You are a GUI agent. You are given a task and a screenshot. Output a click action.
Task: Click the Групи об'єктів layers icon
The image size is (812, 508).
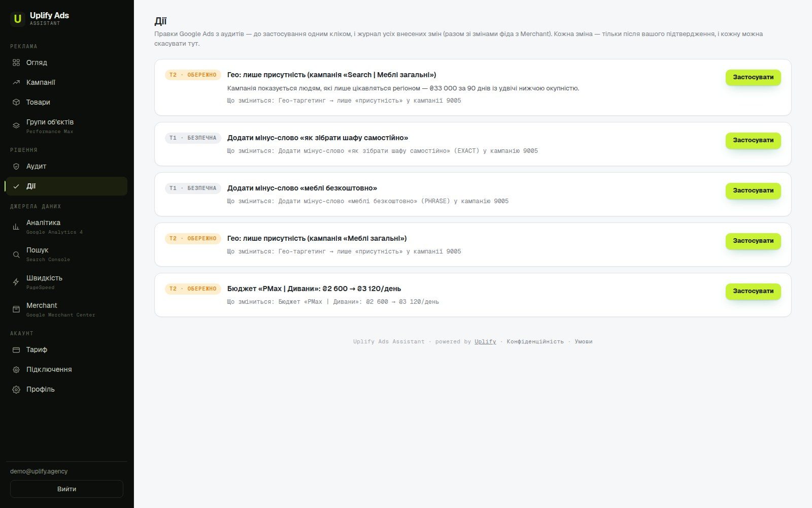[16, 125]
